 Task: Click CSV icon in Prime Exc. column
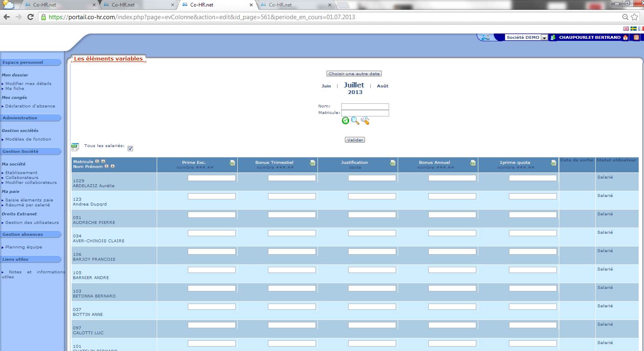coord(232,163)
